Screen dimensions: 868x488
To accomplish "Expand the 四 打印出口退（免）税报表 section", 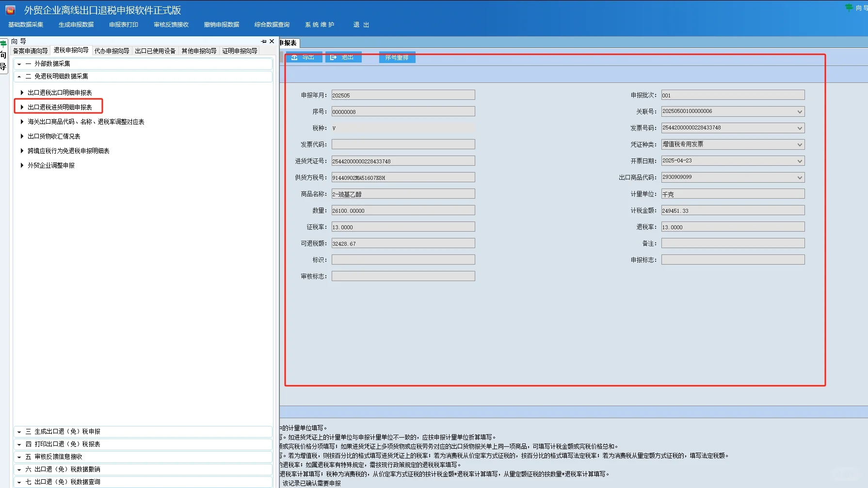I will coord(143,444).
